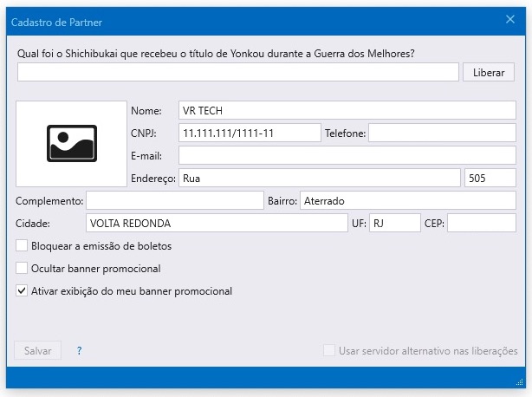The width and height of the screenshot is (532, 397).
Task: Click the E-mail text box
Action: 347,156
